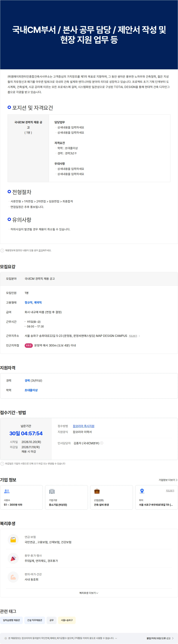Click the 경력 : 경력3년↑ requirement line
The height and width of the screenshot is (644, 178).
click(67, 153)
